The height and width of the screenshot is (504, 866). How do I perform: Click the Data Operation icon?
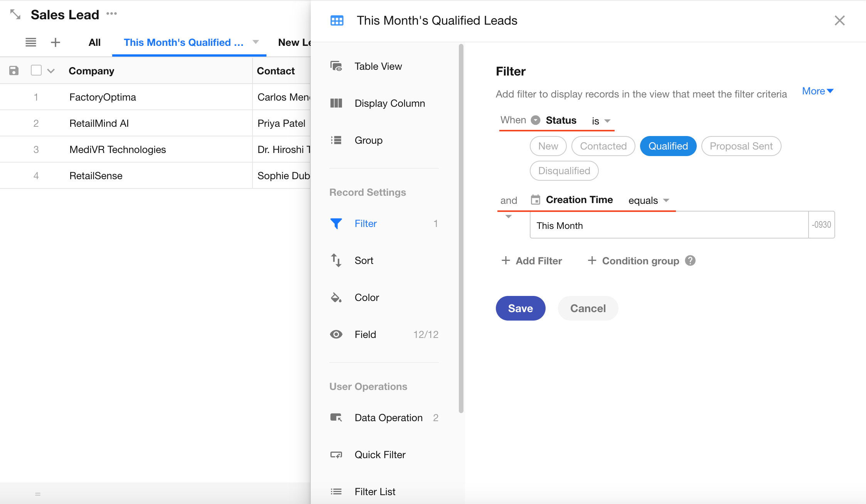336,418
